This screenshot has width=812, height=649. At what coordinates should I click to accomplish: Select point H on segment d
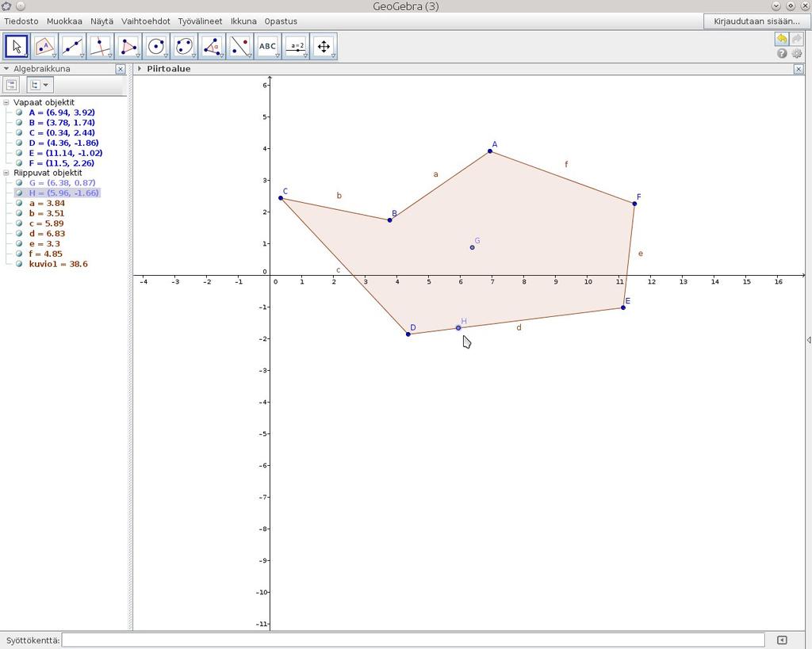tap(458, 327)
